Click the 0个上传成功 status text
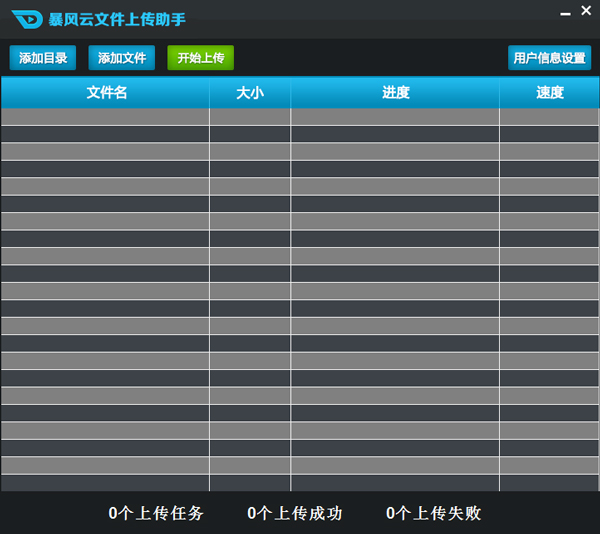 [295, 513]
